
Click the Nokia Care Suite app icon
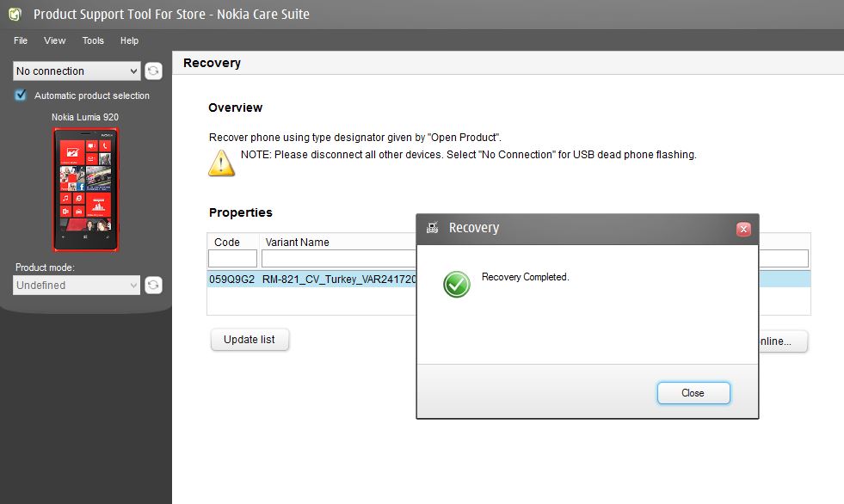click(x=15, y=14)
